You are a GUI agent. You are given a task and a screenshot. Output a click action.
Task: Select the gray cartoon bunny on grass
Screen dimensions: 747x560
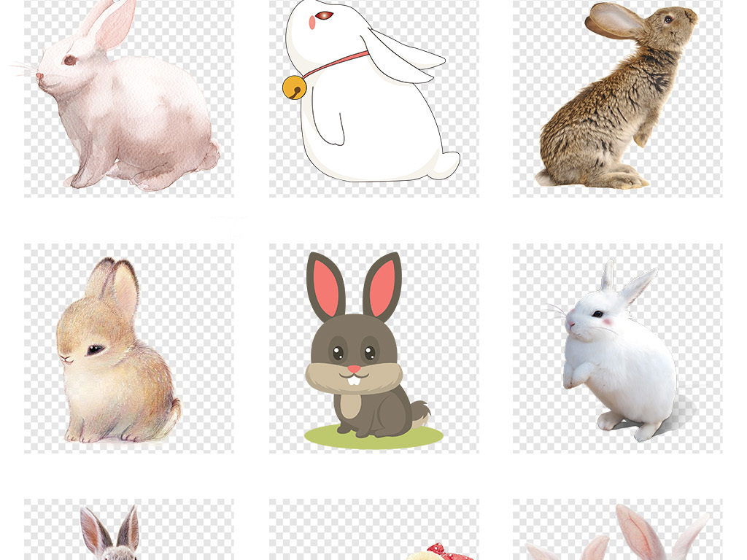click(x=374, y=348)
